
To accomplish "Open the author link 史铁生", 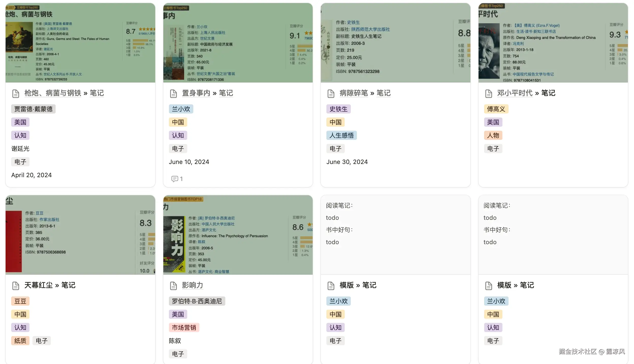I will (353, 22).
